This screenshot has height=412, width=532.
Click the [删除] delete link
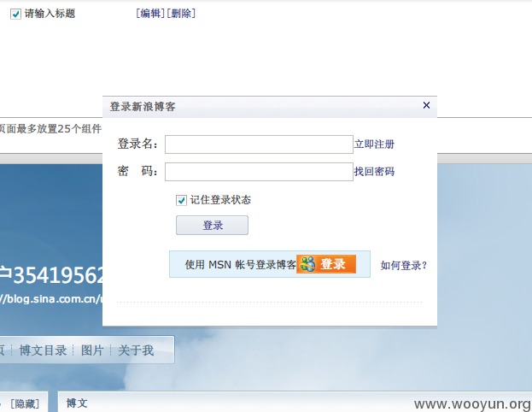[181, 14]
